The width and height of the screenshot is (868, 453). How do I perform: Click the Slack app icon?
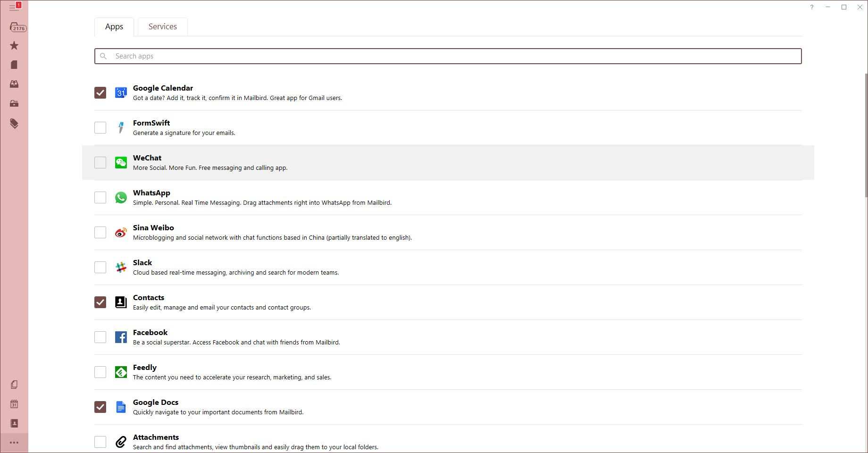tap(121, 267)
